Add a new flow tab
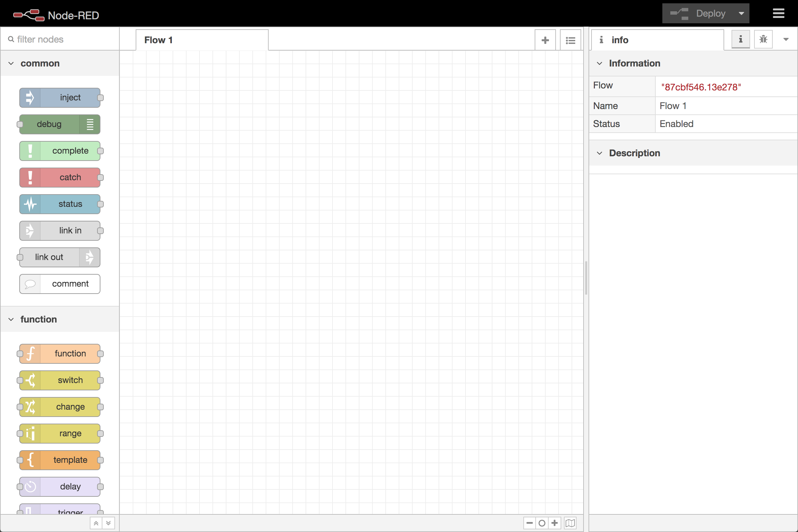Screen dimensions: 798x532 coord(545,40)
